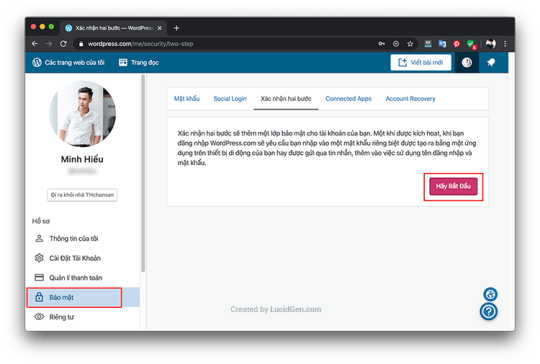The height and width of the screenshot is (364, 540).
Task: Click the browser forward arrow
Action: (49, 44)
